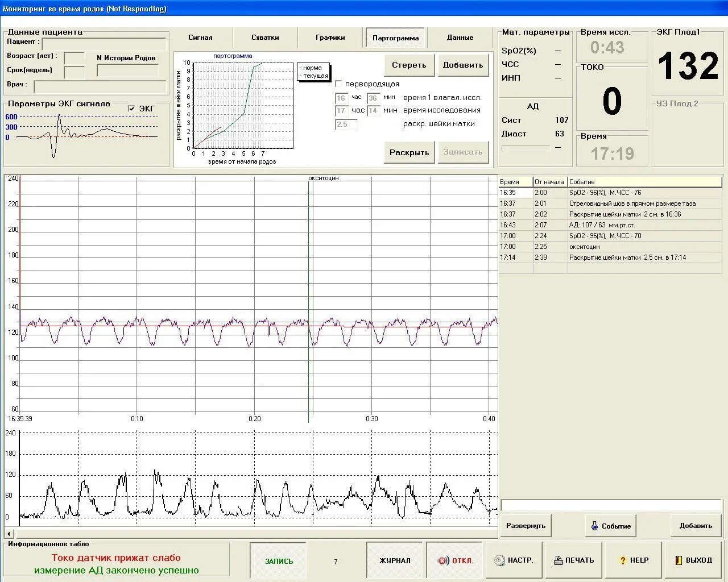Click the Токо датчик прижат слабо message

pyautogui.click(x=116, y=558)
